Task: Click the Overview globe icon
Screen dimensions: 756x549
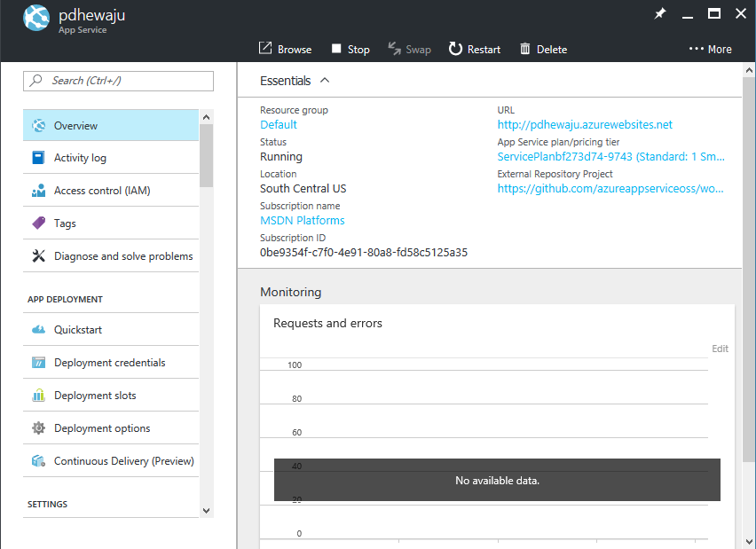Action: pyautogui.click(x=38, y=125)
